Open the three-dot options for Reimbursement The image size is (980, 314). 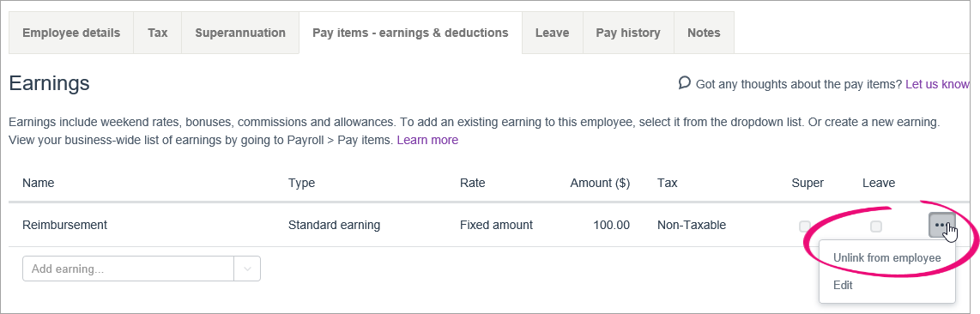[x=942, y=226]
